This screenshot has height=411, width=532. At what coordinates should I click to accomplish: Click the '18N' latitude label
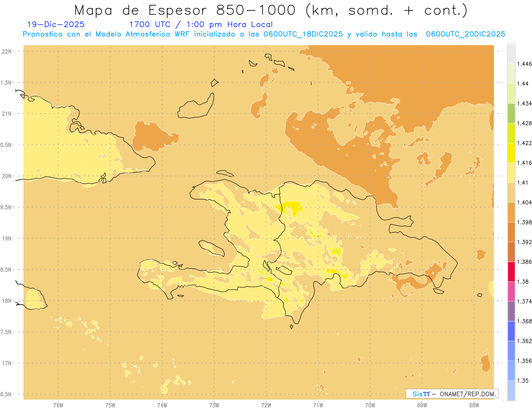pyautogui.click(x=7, y=301)
